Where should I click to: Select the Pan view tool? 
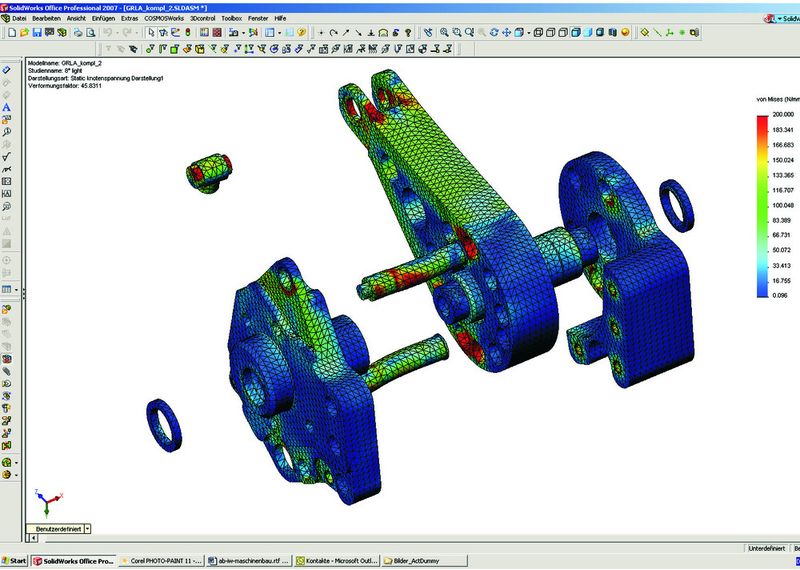[x=506, y=33]
